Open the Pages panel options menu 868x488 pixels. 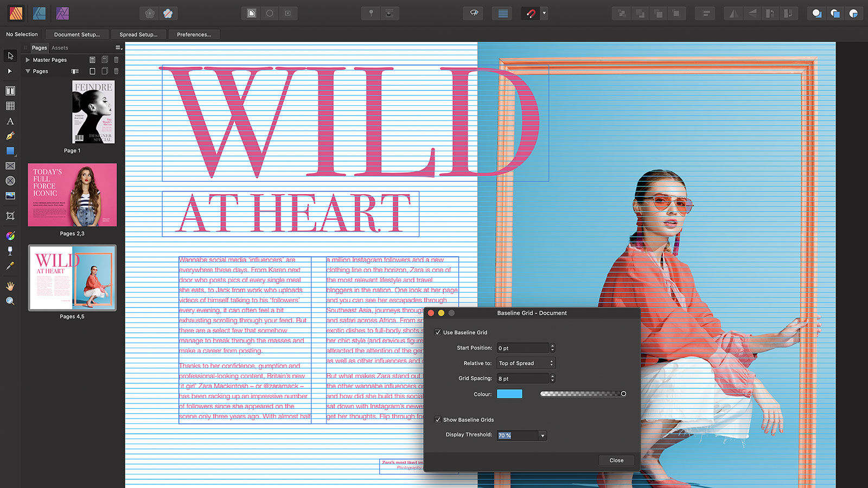(x=119, y=48)
